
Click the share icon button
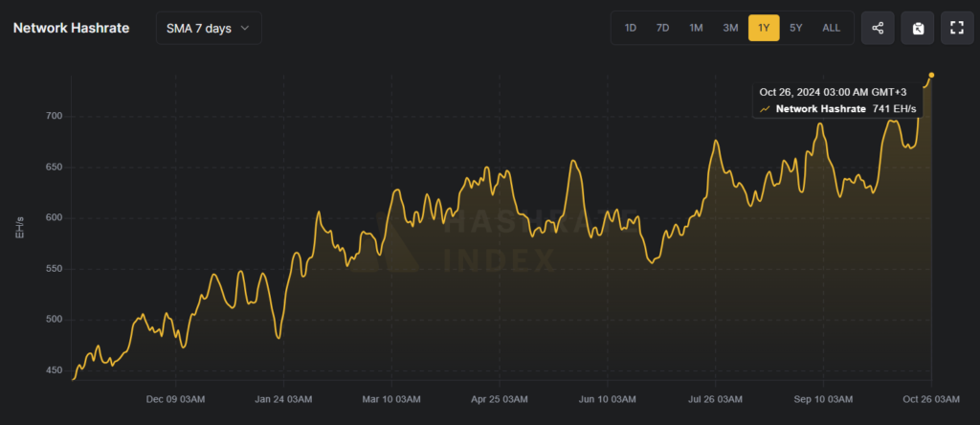click(x=878, y=28)
